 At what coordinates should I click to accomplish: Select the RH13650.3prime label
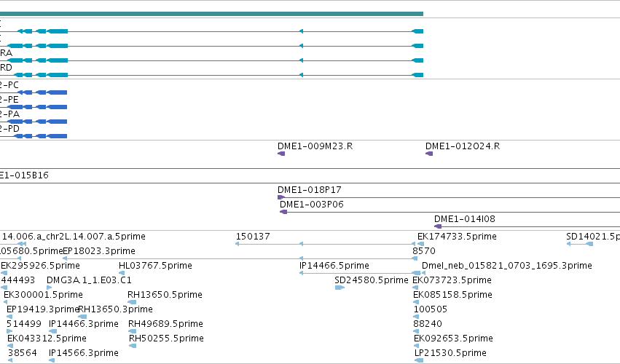(x=115, y=309)
